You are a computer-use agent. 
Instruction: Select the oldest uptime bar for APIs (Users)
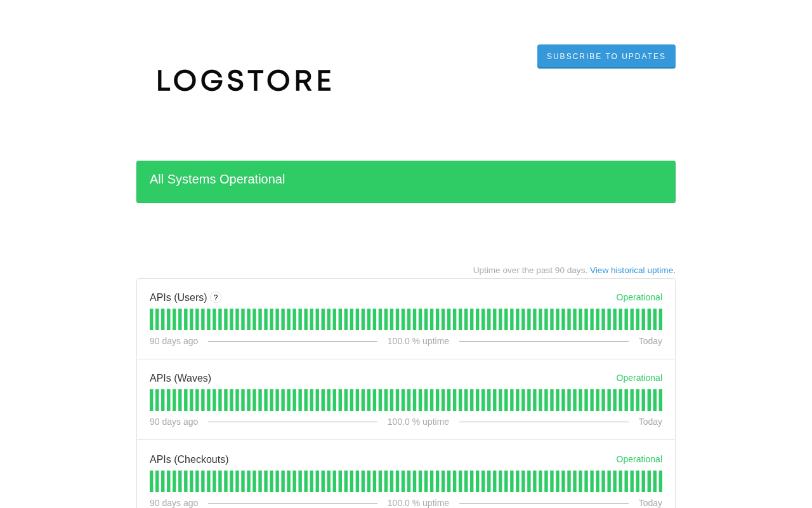(152, 319)
